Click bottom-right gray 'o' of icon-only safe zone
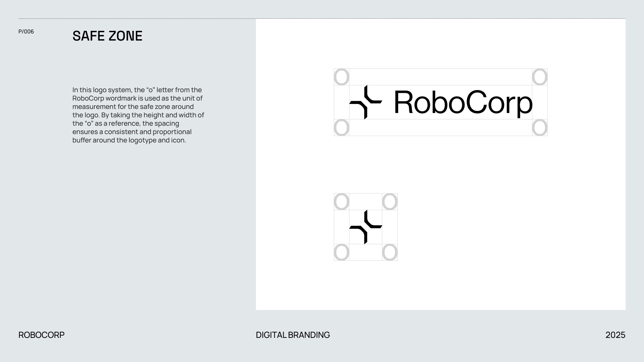Viewport: 644px width, 362px height. [x=390, y=252]
